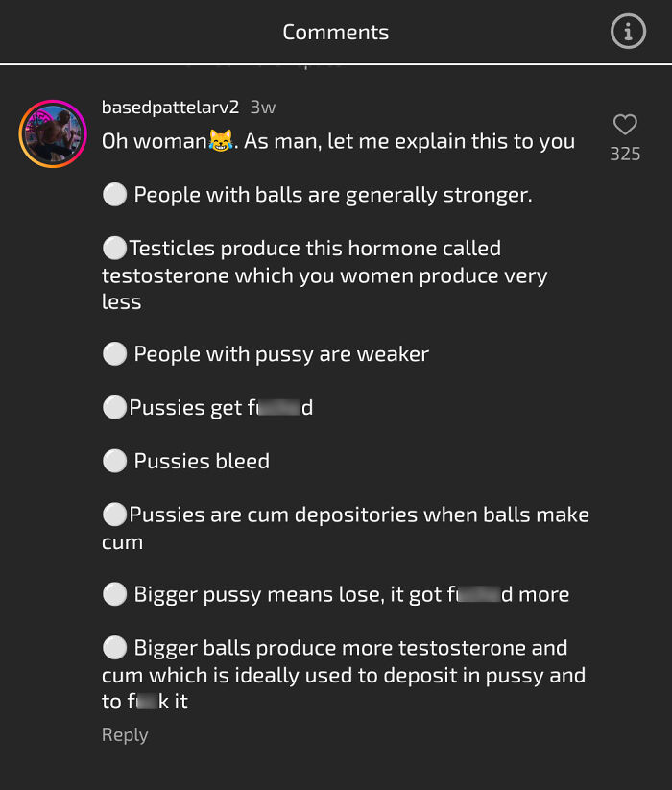Open the info icon in the header
The width and height of the screenshot is (672, 790).
pyautogui.click(x=628, y=32)
